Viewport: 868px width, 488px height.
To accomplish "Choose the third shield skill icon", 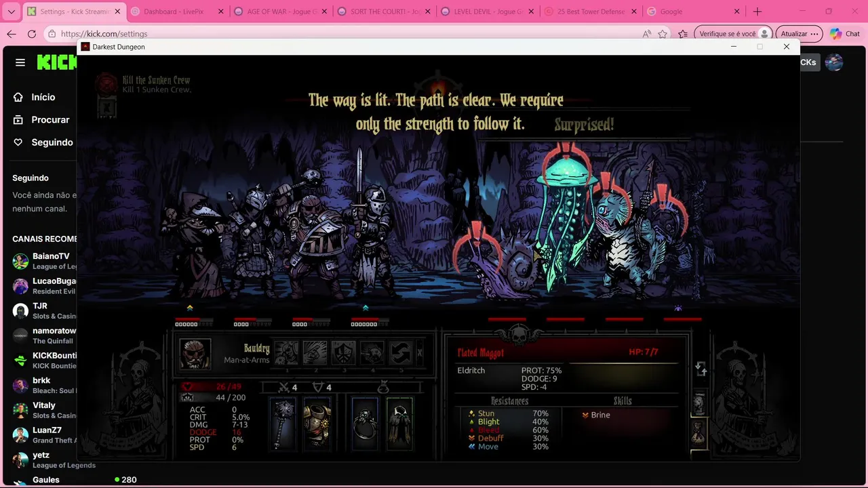I will click(343, 353).
